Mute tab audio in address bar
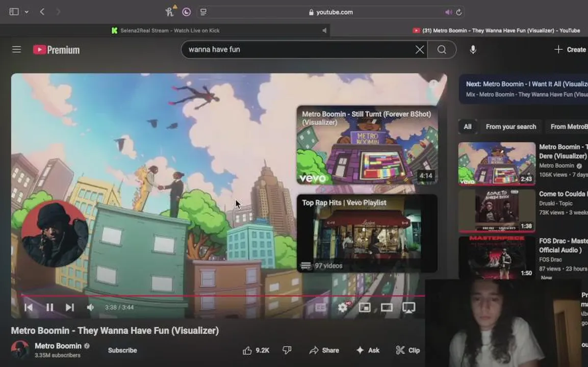588x367 pixels. (x=448, y=12)
